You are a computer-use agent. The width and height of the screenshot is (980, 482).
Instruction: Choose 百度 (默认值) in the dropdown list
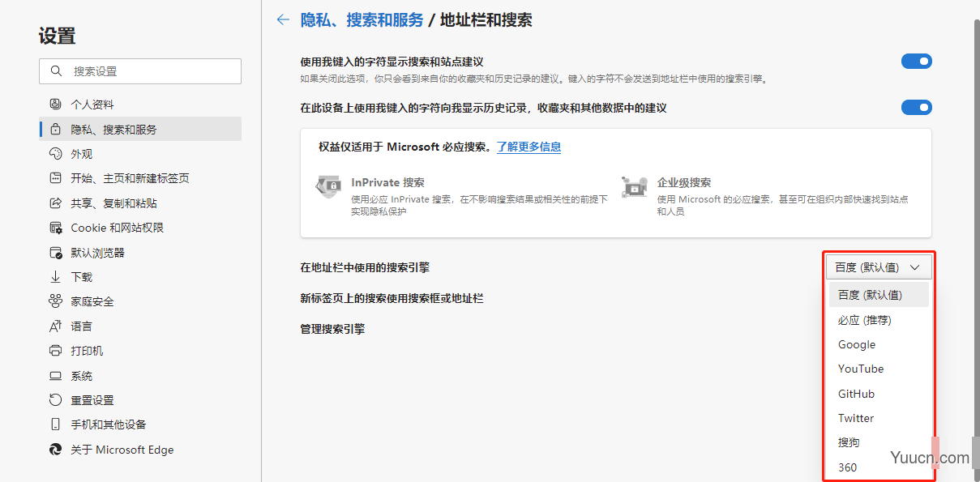click(879, 295)
